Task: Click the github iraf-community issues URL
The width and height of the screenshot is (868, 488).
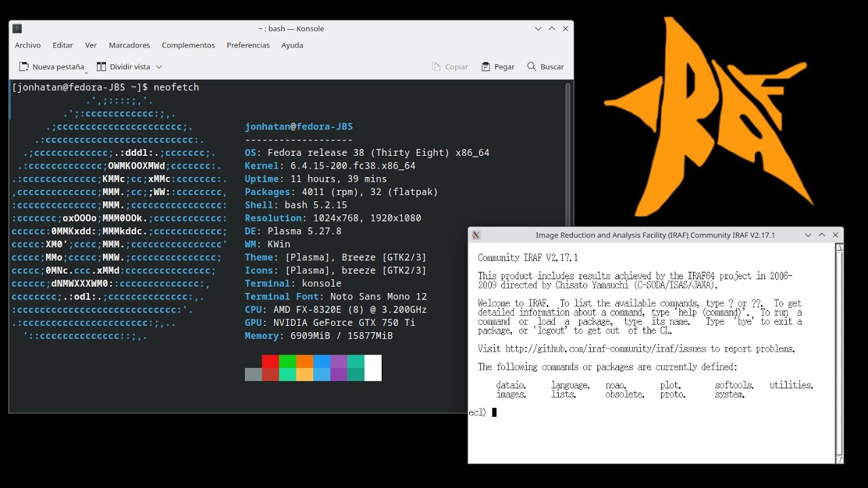Action: pyautogui.click(x=606, y=349)
